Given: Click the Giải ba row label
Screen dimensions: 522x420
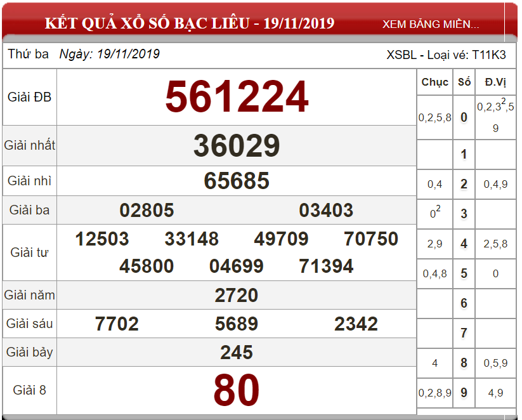Looking at the screenshot, I should point(30,210).
